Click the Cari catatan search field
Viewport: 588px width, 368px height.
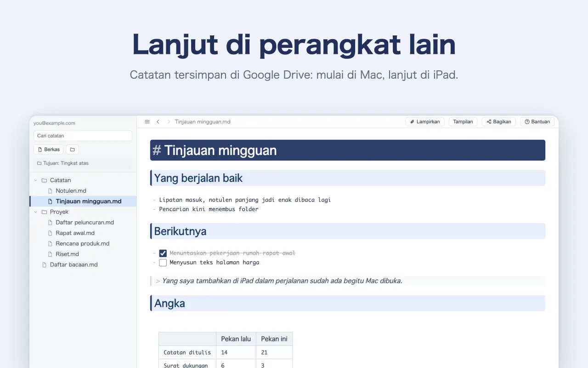pyautogui.click(x=83, y=136)
